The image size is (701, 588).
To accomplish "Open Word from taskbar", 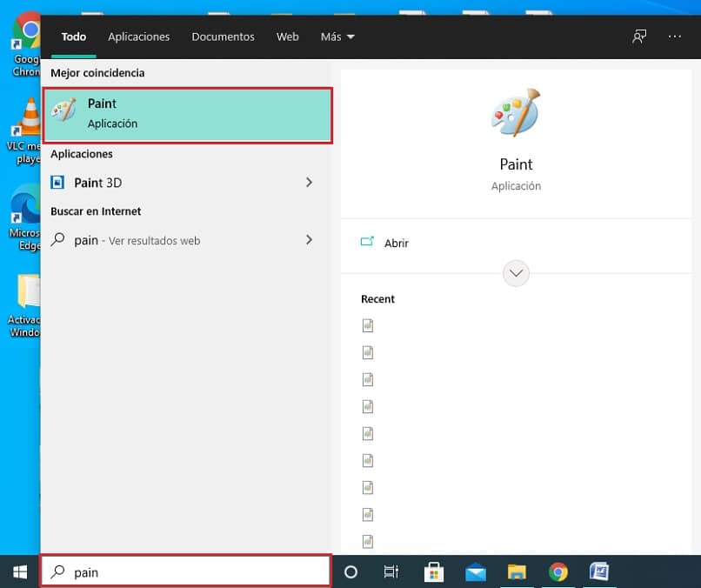I will coord(599,571).
